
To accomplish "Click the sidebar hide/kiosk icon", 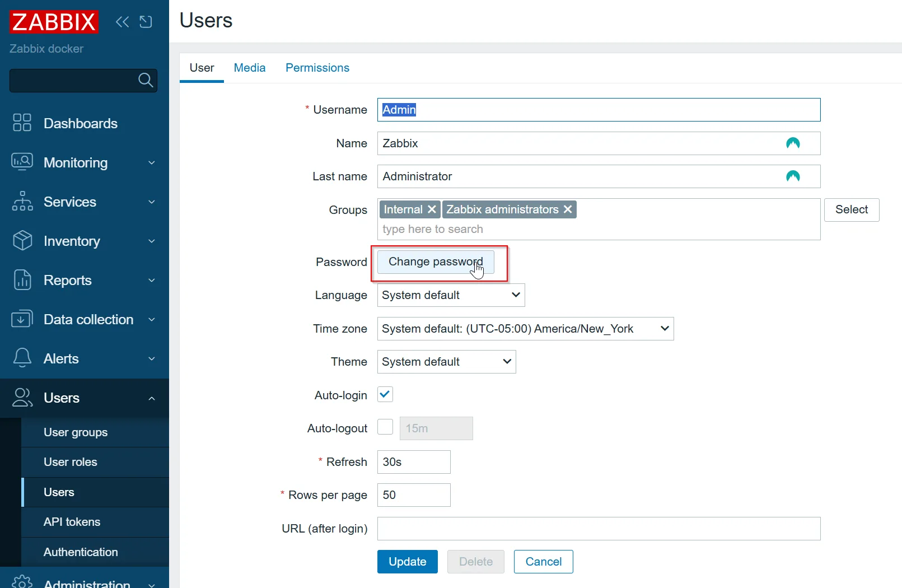I will point(146,22).
